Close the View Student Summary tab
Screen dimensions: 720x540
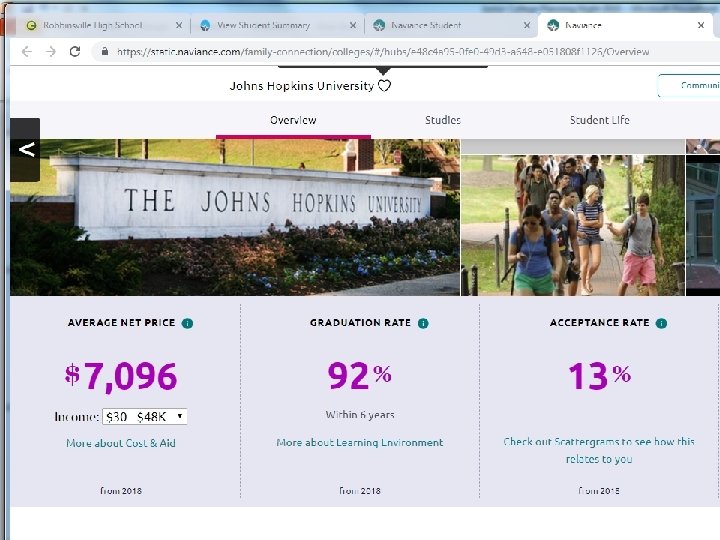pyautogui.click(x=353, y=25)
